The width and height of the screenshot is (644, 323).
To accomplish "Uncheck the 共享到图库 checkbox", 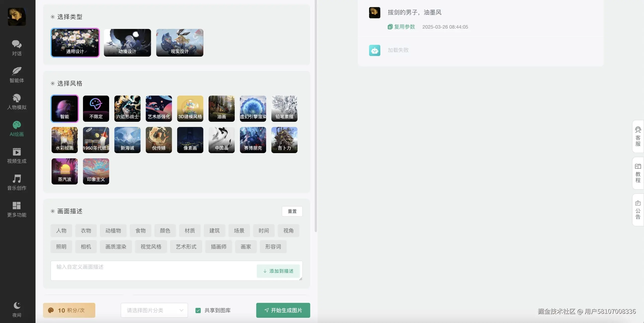I will [198, 310].
